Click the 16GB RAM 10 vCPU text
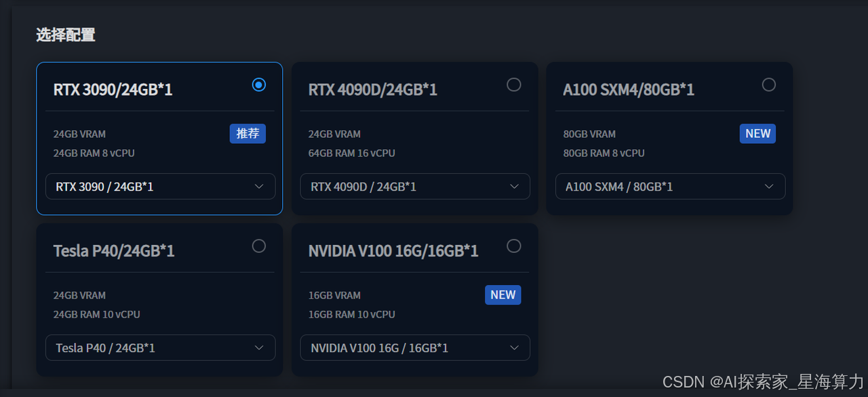 (x=352, y=314)
